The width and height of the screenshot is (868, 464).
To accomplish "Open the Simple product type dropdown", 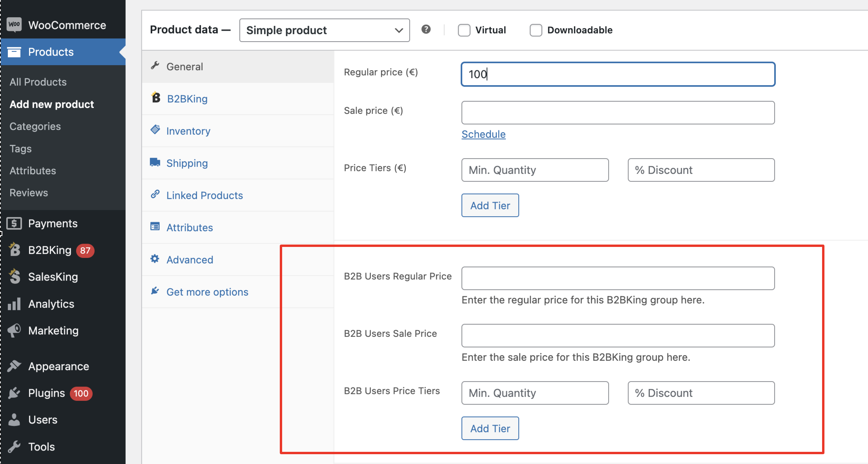I will coord(325,30).
